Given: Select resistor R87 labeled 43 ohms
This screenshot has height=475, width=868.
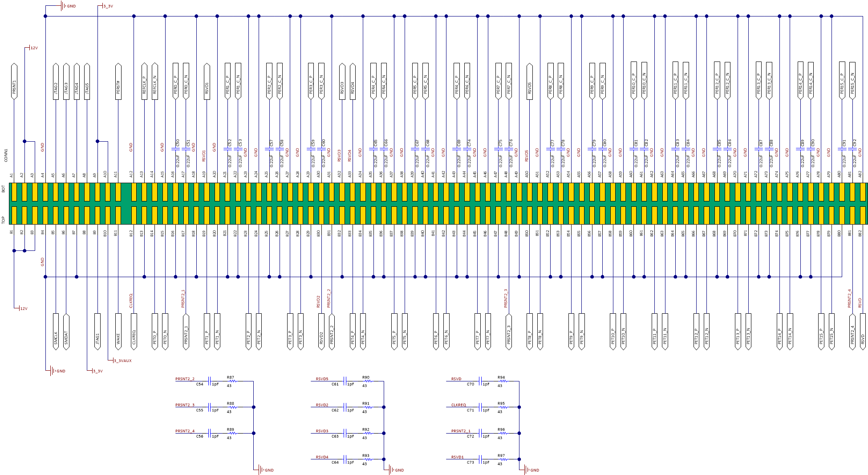Looking at the screenshot, I should click(x=232, y=381).
